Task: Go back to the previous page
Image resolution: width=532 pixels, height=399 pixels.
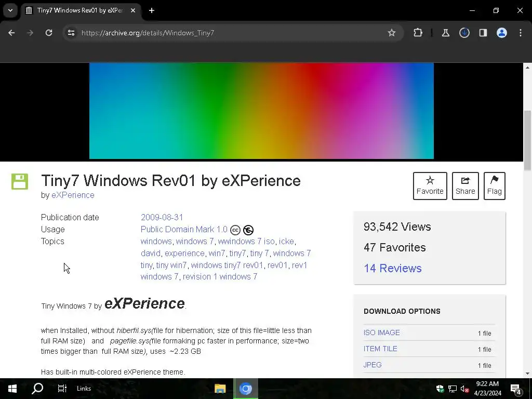Action: click(x=11, y=33)
